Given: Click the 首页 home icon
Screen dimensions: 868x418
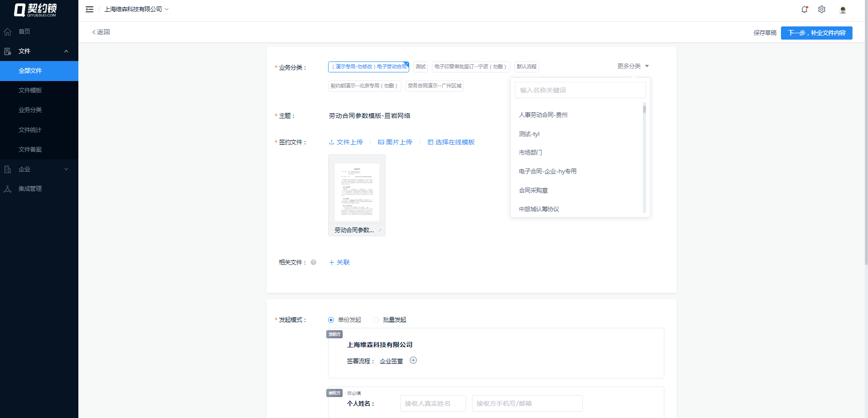Looking at the screenshot, I should 7,31.
